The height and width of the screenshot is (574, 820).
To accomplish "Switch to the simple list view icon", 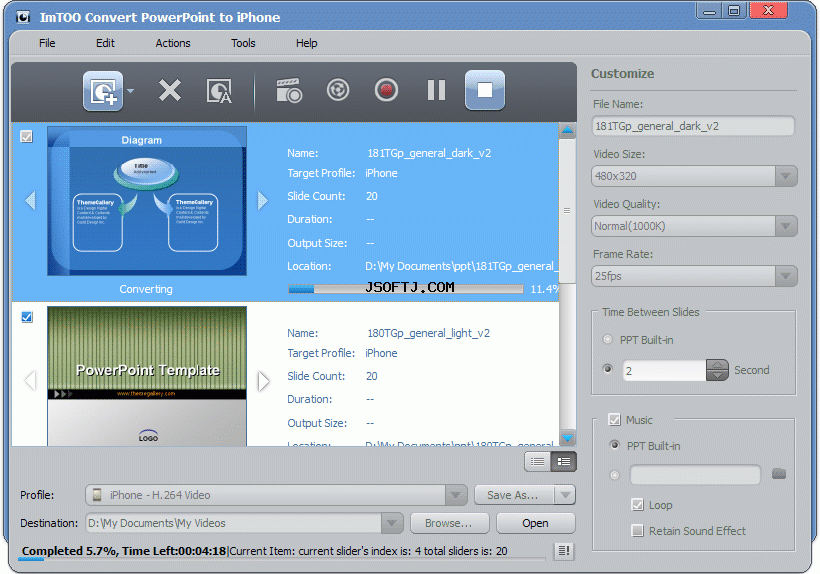I will point(537,462).
